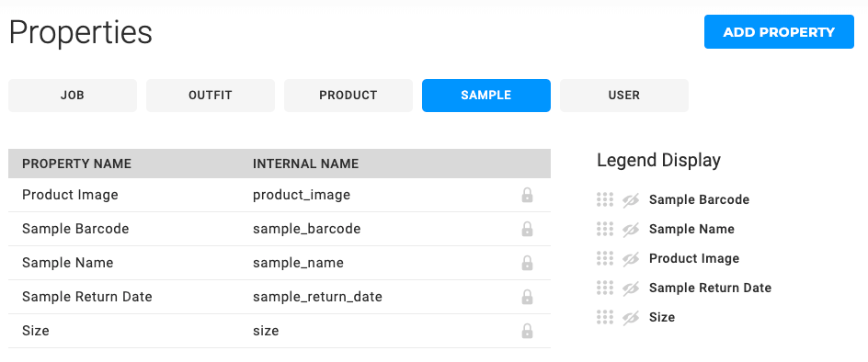868x362 pixels.
Task: Click lock icon beside sample_return_date
Action: (x=527, y=297)
